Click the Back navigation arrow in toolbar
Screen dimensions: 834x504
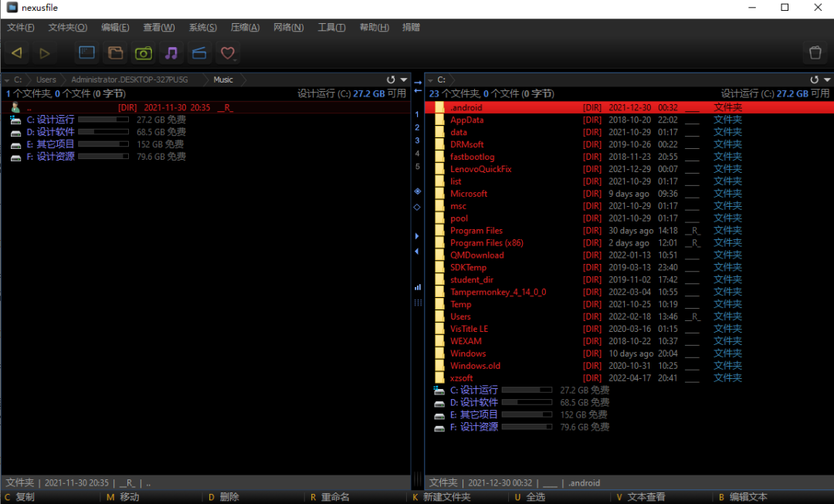16,53
